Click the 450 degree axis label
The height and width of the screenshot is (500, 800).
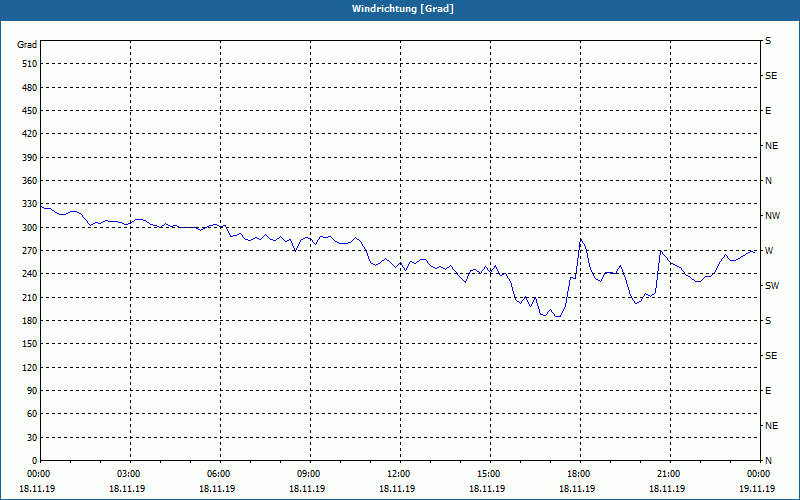(30, 111)
